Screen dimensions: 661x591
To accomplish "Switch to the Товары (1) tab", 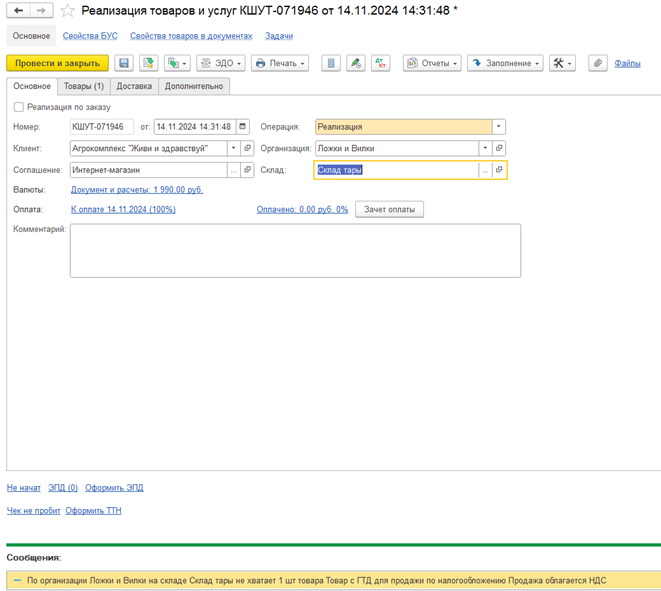I will (x=83, y=86).
